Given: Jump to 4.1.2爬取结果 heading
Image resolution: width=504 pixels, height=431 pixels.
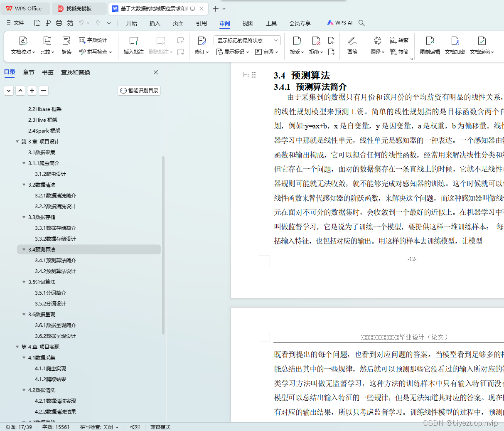Looking at the screenshot, I should point(50,379).
